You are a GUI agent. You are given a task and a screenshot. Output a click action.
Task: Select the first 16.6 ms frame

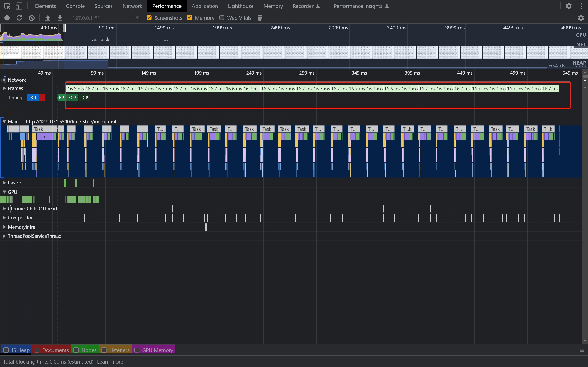(76, 89)
